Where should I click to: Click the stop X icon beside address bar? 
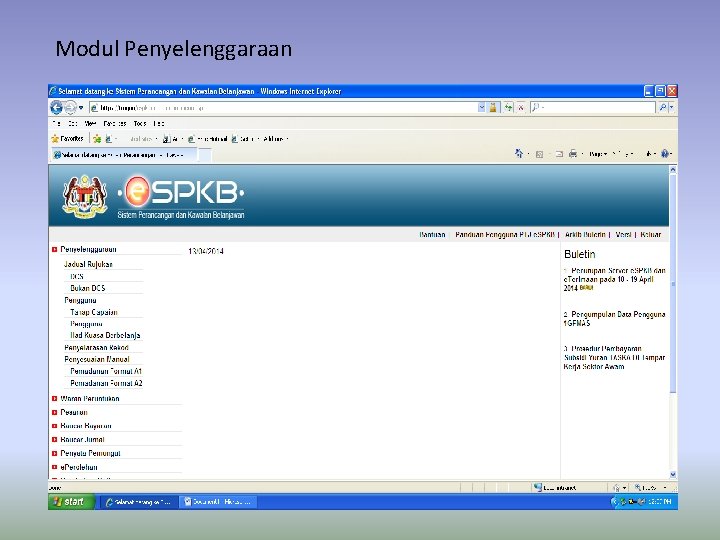(521, 107)
